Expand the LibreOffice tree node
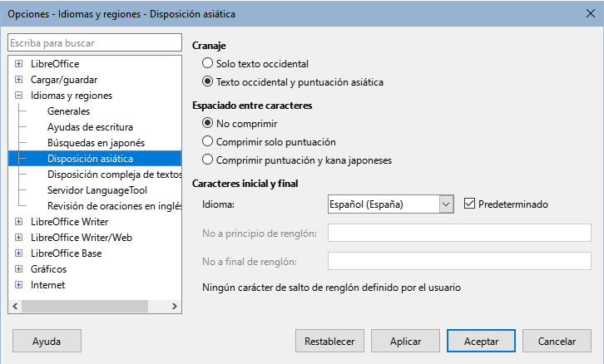604x364 pixels. [18, 63]
